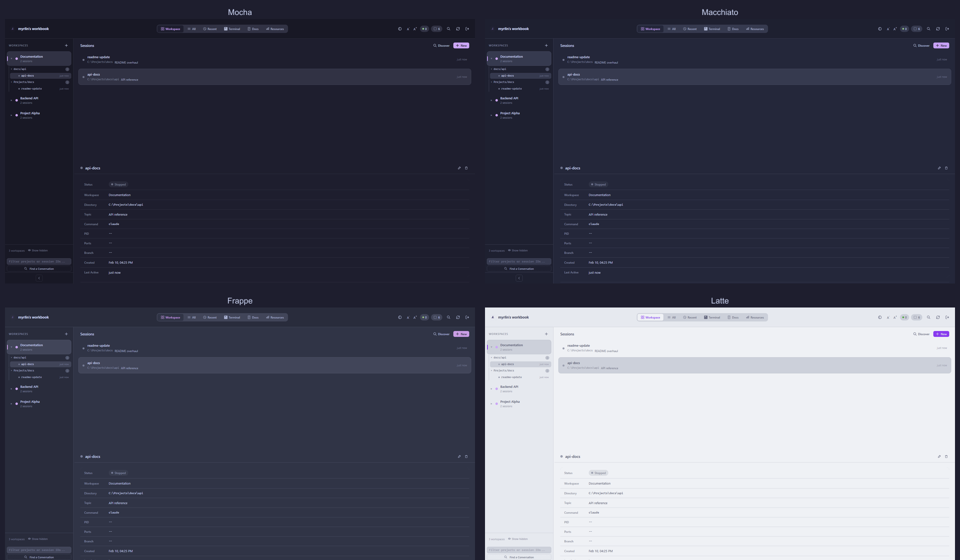Select the Workspace tab in Latte panel
Viewport: 960px width, 560px height.
(650, 317)
